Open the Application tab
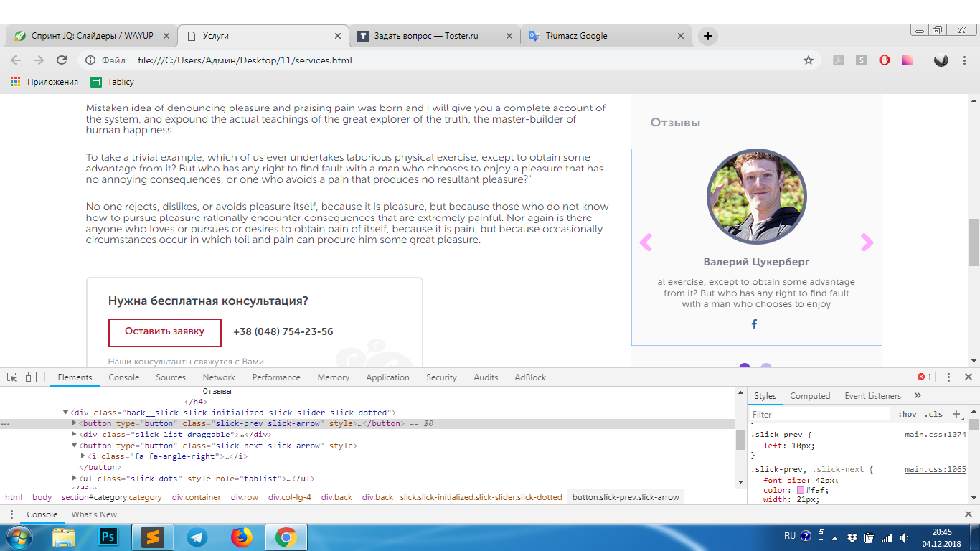Viewport: 980px width, 551px height. (x=387, y=377)
